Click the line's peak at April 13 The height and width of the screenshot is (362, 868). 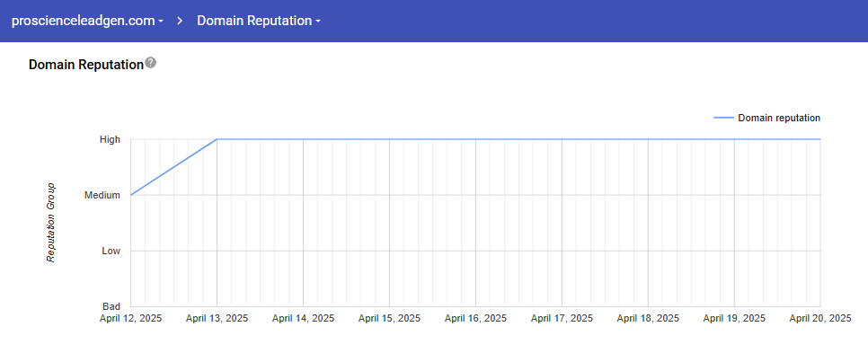point(217,139)
